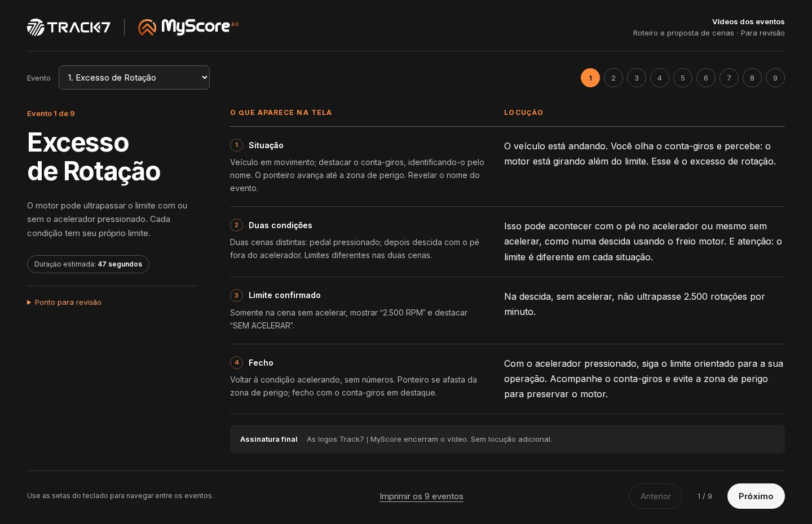
Task: Click the Limite confirmado scene heading
Action: pos(285,295)
